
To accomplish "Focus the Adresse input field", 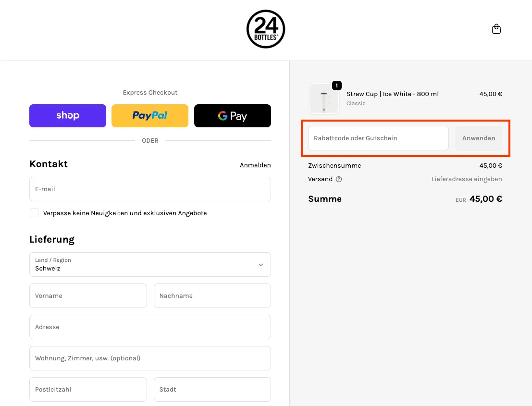I will (150, 327).
